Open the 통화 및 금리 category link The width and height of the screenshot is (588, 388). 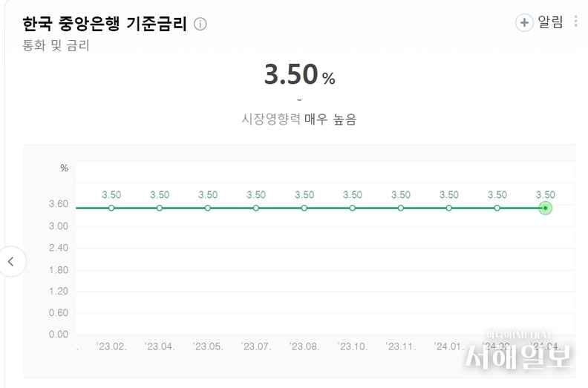click(x=56, y=45)
